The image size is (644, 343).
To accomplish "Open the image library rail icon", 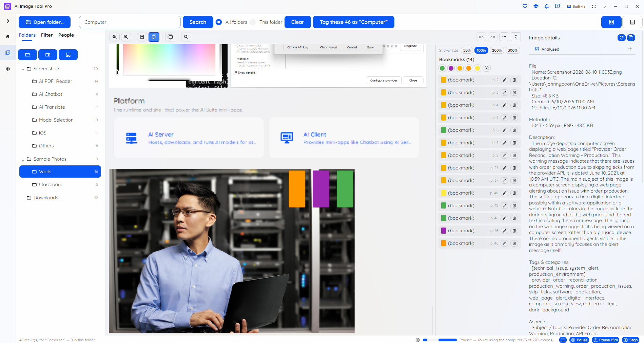I will click(x=8, y=53).
